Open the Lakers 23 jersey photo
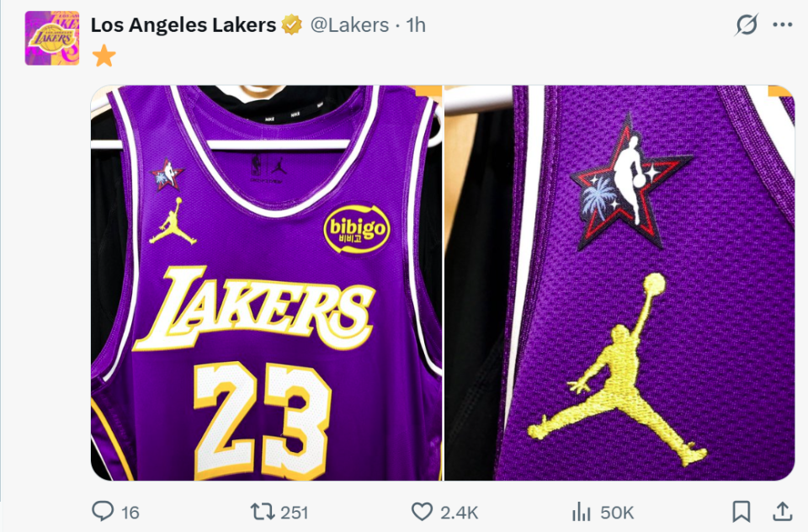This screenshot has height=532, width=808. pos(266,283)
